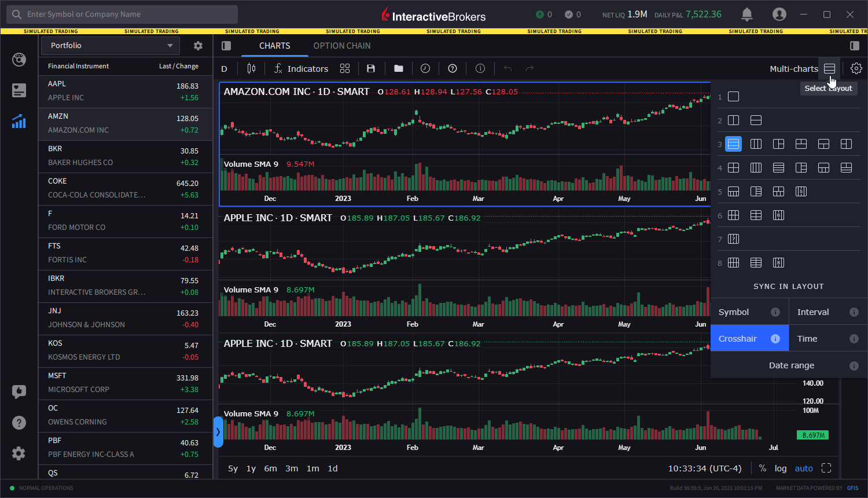The image size is (868, 498).
Task: Save the chart layout with disk icon
Action: point(371,68)
